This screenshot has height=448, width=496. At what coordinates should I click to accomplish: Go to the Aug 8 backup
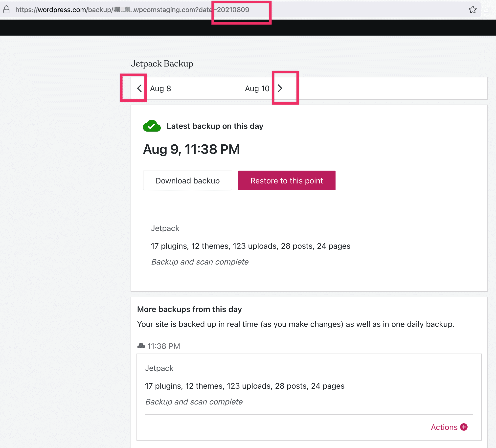click(x=160, y=89)
